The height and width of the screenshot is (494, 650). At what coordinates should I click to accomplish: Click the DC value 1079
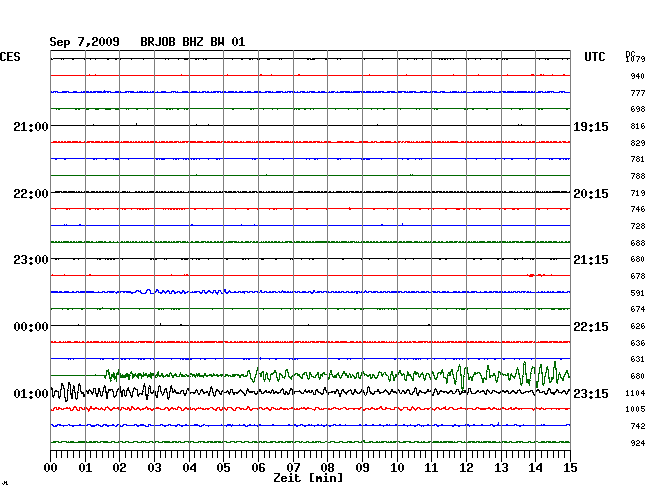pyautogui.click(x=635, y=59)
